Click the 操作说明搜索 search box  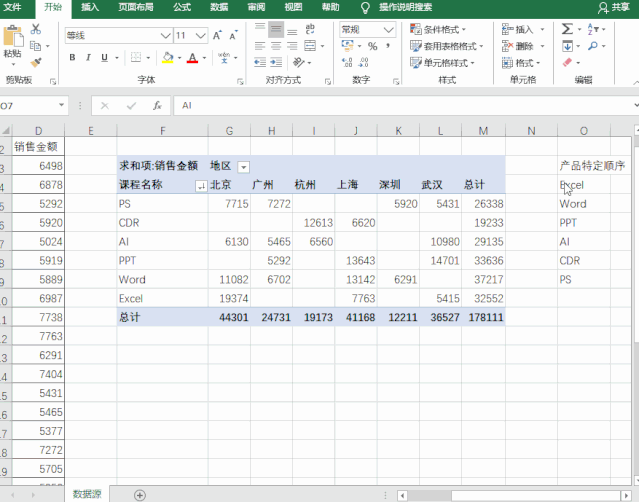click(405, 7)
